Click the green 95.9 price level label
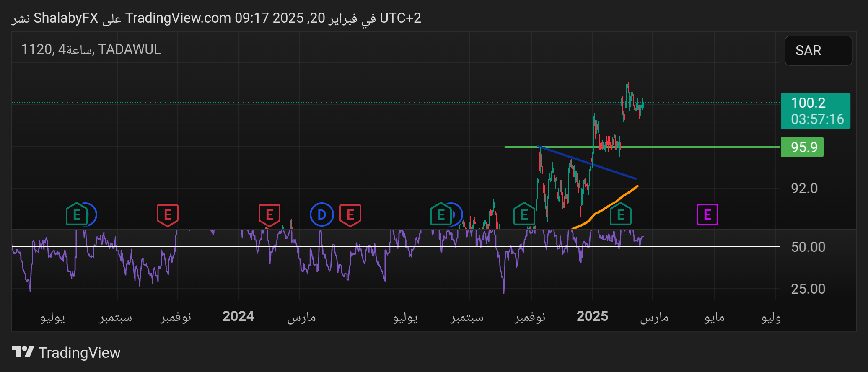The image size is (868, 372). (802, 147)
